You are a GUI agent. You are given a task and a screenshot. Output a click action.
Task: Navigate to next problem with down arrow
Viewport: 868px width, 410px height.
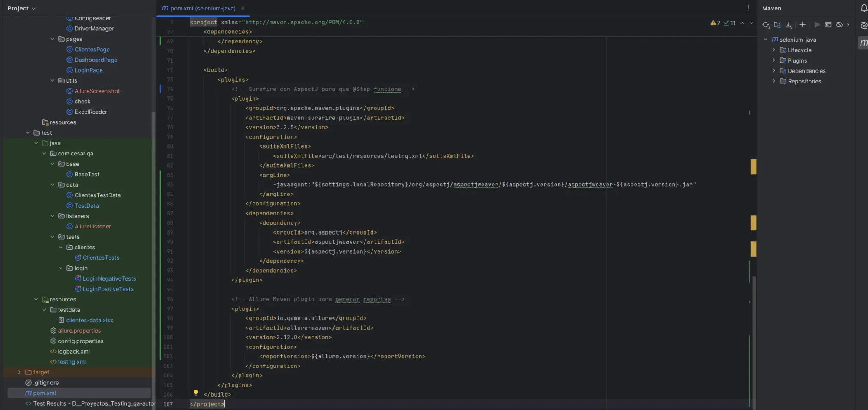752,23
